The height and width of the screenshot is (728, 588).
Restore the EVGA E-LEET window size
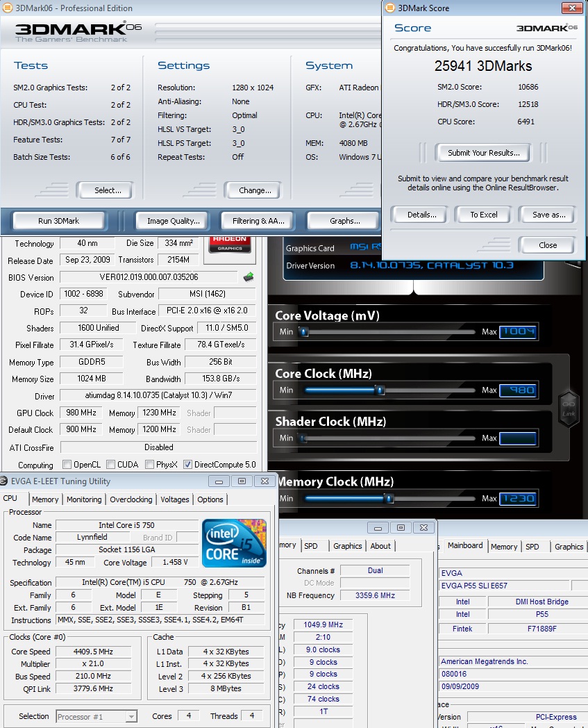[x=242, y=481]
